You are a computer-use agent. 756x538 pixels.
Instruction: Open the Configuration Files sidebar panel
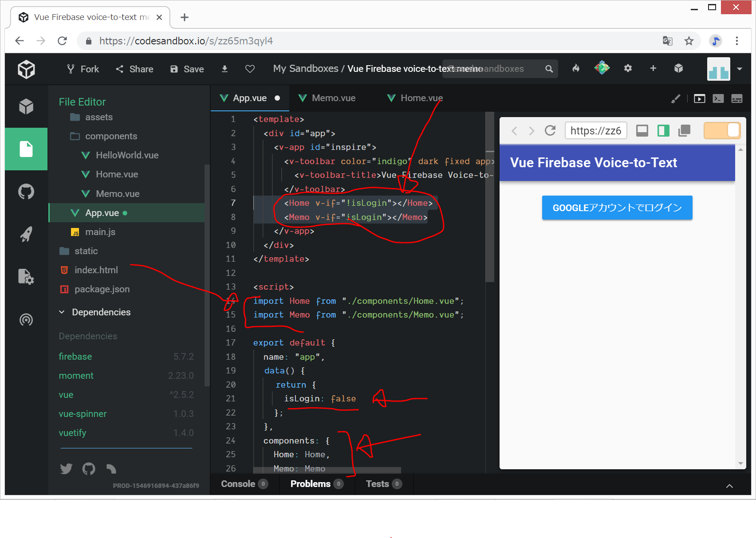coord(26,277)
